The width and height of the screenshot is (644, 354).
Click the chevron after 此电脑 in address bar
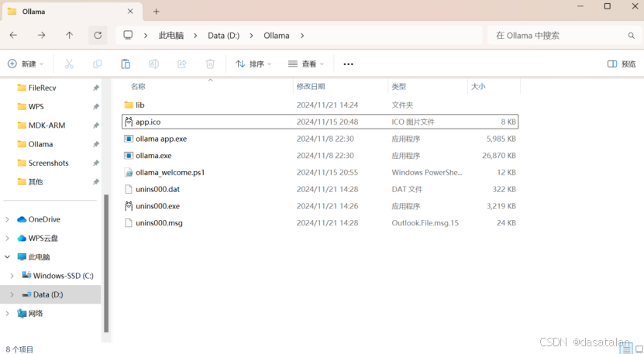coord(195,36)
